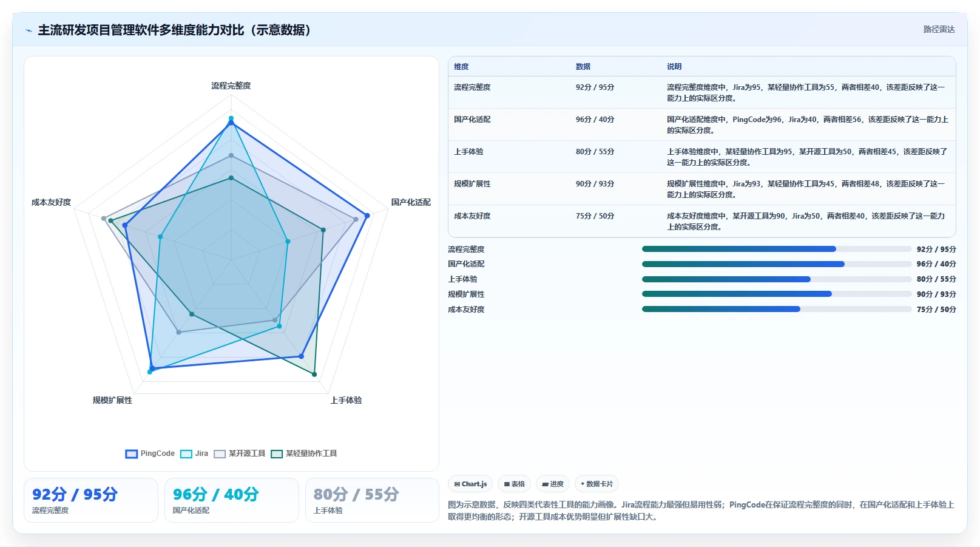Click the 96分 / 40分 value in the table

click(x=595, y=120)
